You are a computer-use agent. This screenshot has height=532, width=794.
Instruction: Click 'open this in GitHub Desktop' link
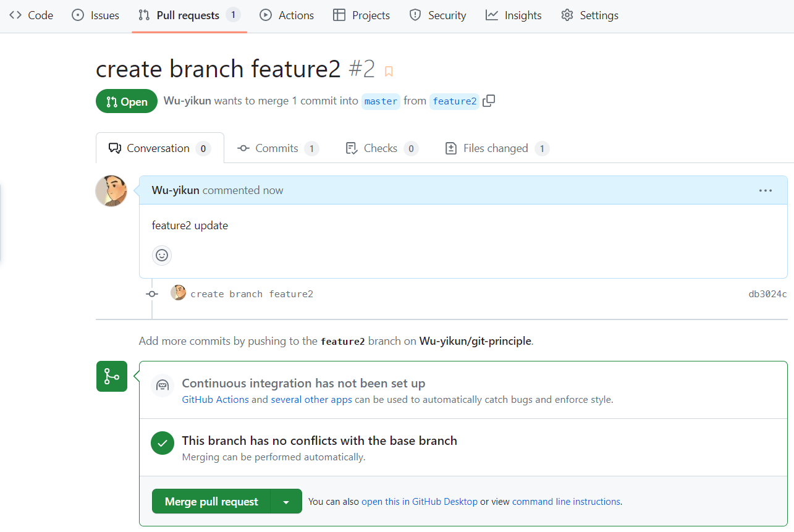click(420, 502)
